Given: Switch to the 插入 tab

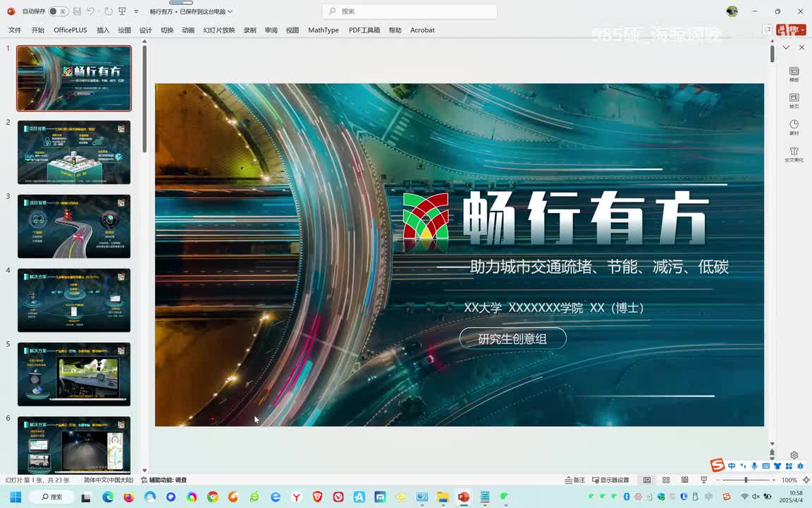Looking at the screenshot, I should point(103,30).
